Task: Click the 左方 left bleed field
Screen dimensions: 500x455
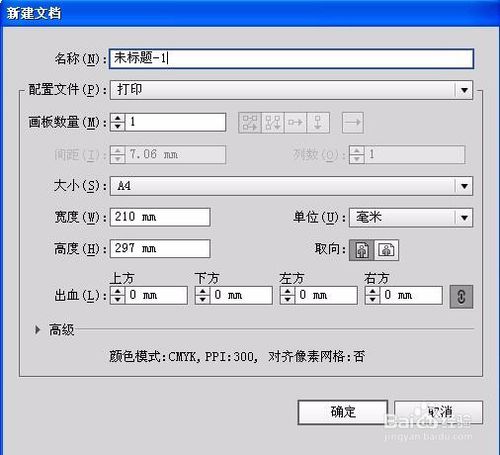Action: [x=326, y=295]
